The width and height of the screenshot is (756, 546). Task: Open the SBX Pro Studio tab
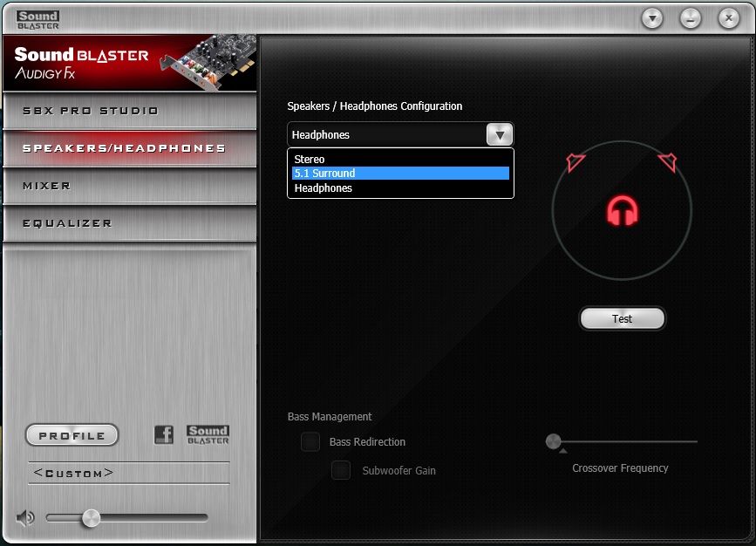(130, 111)
